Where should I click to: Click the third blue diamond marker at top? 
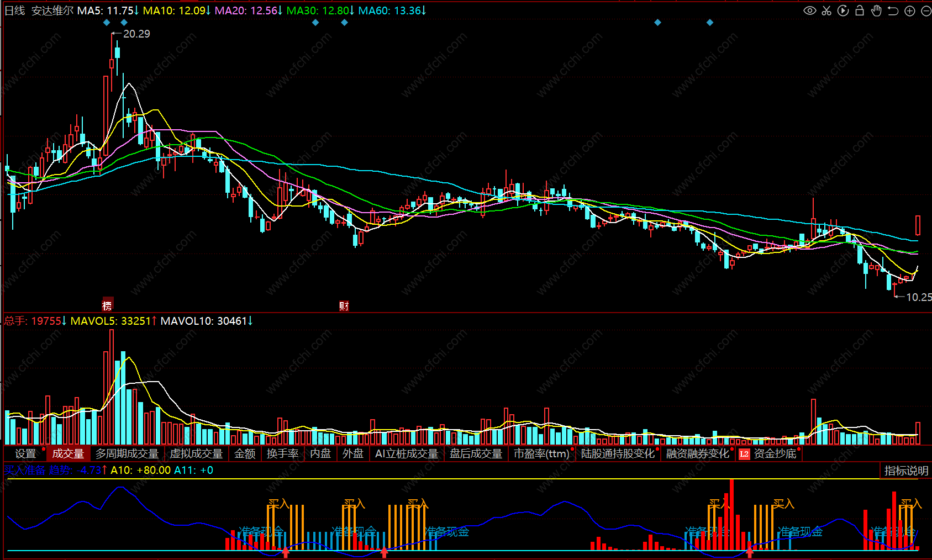click(x=315, y=23)
